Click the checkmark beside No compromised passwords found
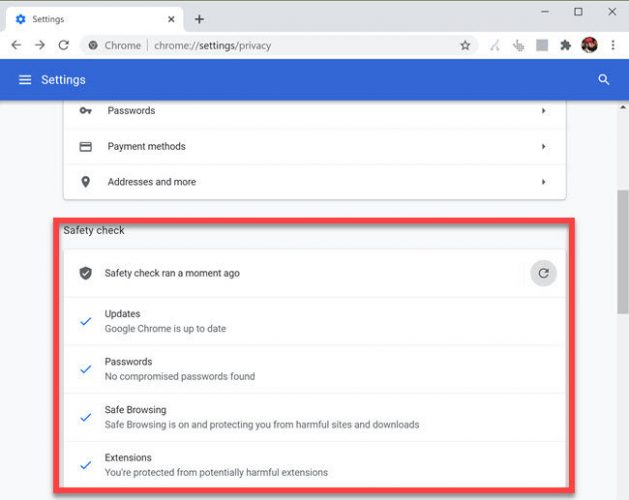The image size is (629, 500). pyautogui.click(x=85, y=369)
